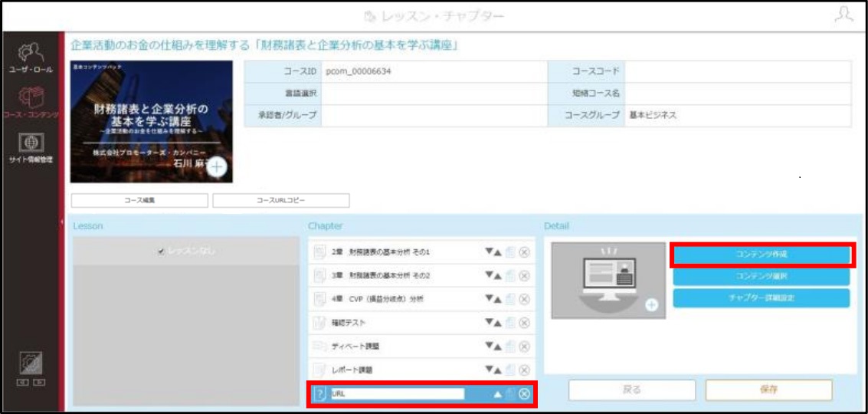The width and height of the screenshot is (868, 414).
Task: Copy the 4章 CVP chapter using copy icon
Action: click(510, 299)
